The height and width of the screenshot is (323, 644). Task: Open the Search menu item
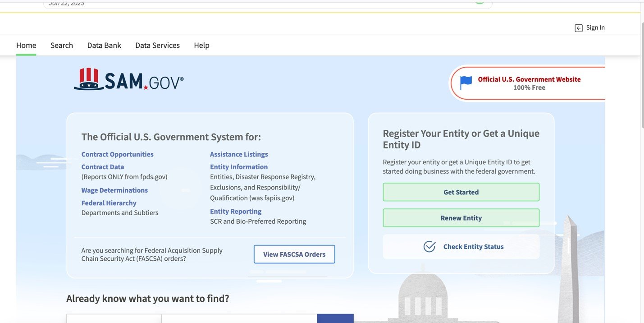coord(62,45)
